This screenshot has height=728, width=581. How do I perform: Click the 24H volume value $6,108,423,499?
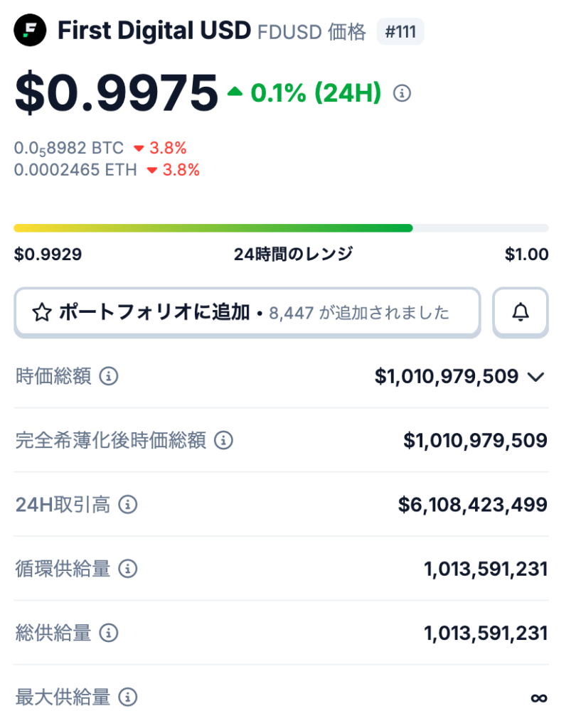pos(472,505)
